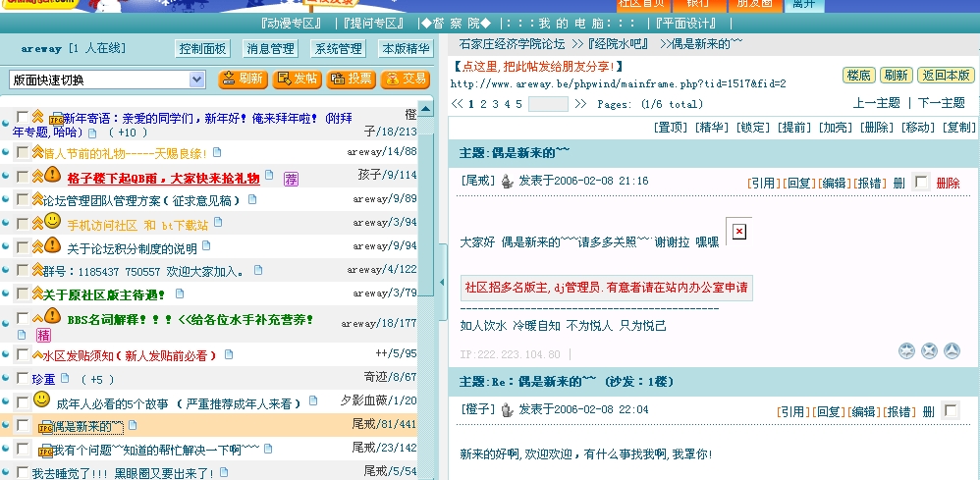Collapse left panel using divider arrow
The image size is (980, 480).
[425, 284]
